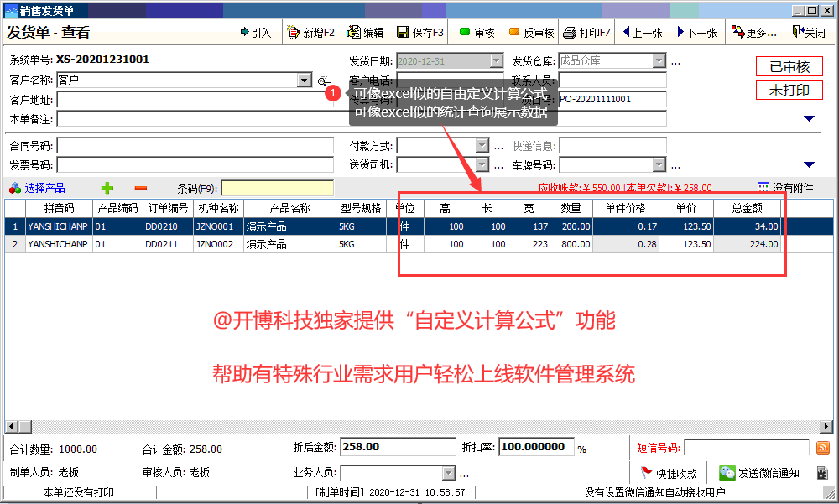839x504 pixels.
Task: Open the 发货仓库 warehouse dropdown
Action: (659, 61)
